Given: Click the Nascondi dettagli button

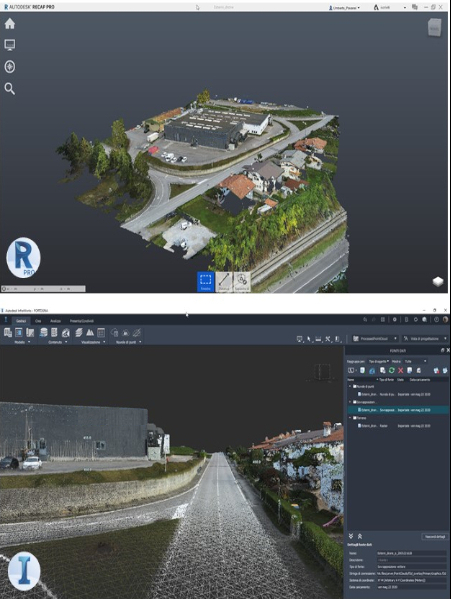Looking at the screenshot, I should pos(435,537).
